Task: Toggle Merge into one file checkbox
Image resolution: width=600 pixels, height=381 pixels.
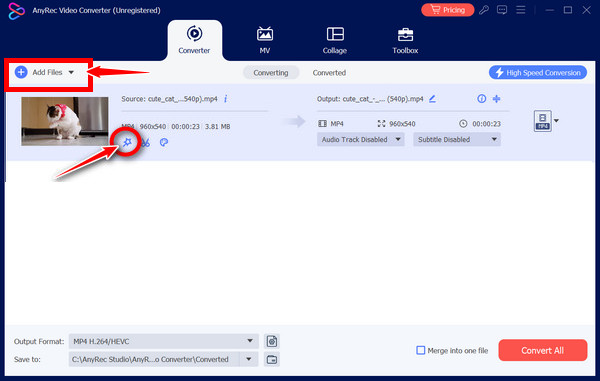Action: [x=421, y=350]
